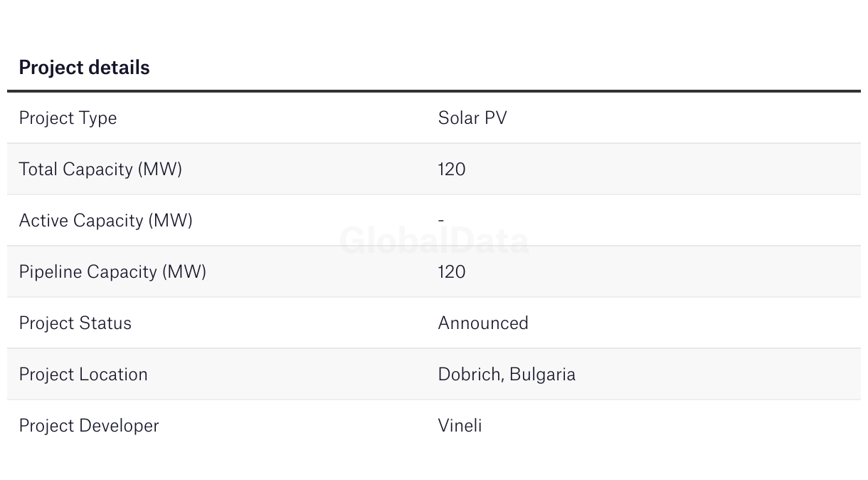The image size is (868, 480).
Task: Click the dash value for Active Capacity
Action: pos(441,221)
